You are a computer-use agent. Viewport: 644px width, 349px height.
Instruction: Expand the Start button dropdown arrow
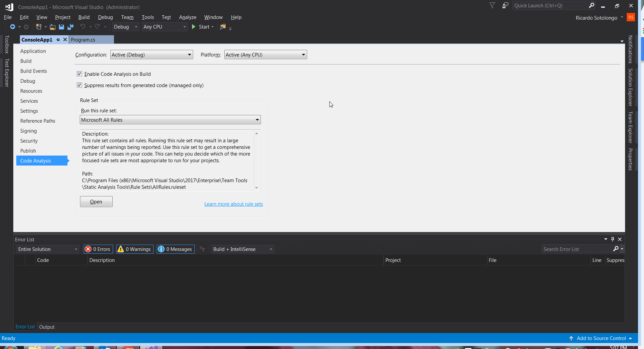pos(213,27)
